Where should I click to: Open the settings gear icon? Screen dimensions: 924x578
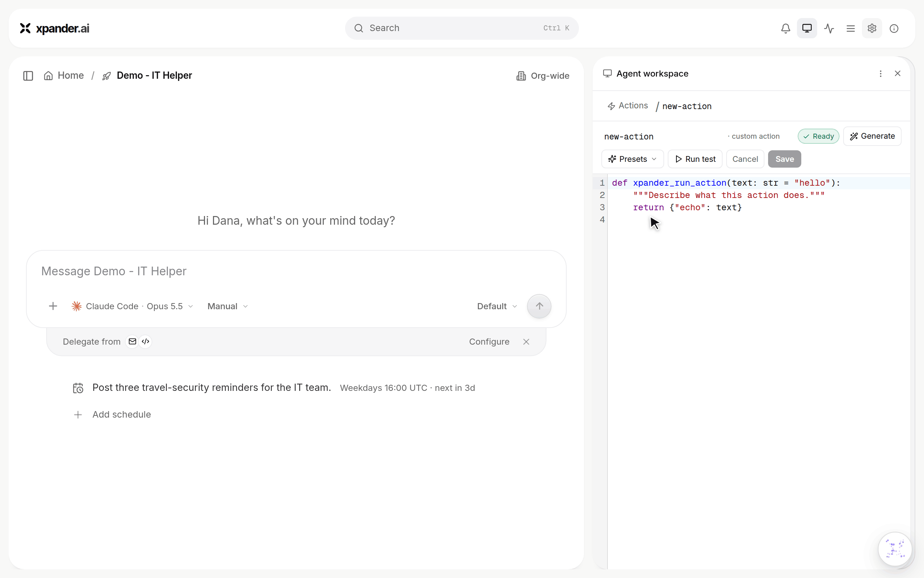pos(872,28)
